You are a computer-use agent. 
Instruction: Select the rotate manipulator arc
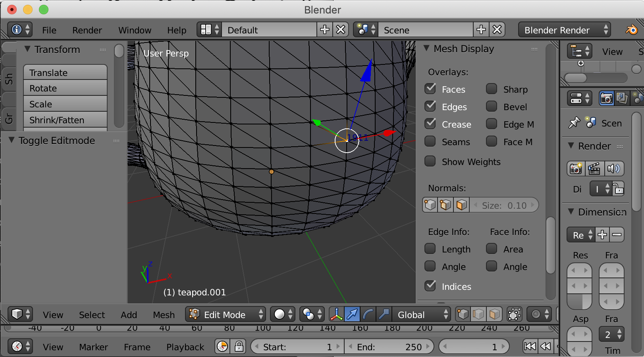pos(368,314)
